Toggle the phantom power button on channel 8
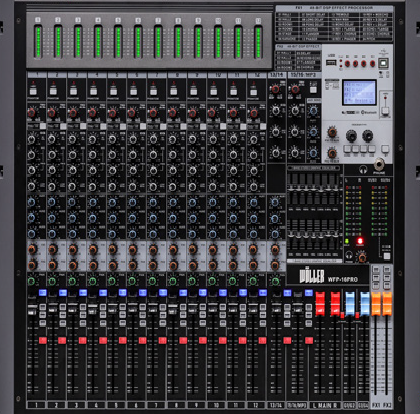Screen dimensions: 420x414 (173, 91)
